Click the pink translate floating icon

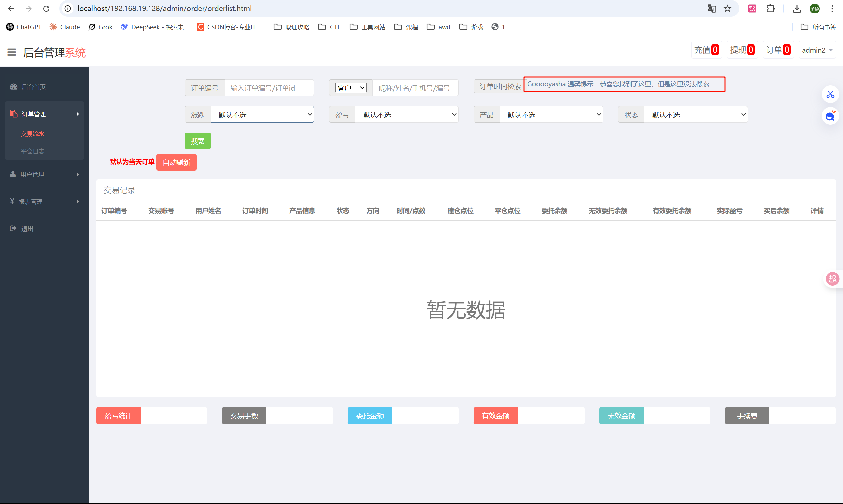coord(832,279)
